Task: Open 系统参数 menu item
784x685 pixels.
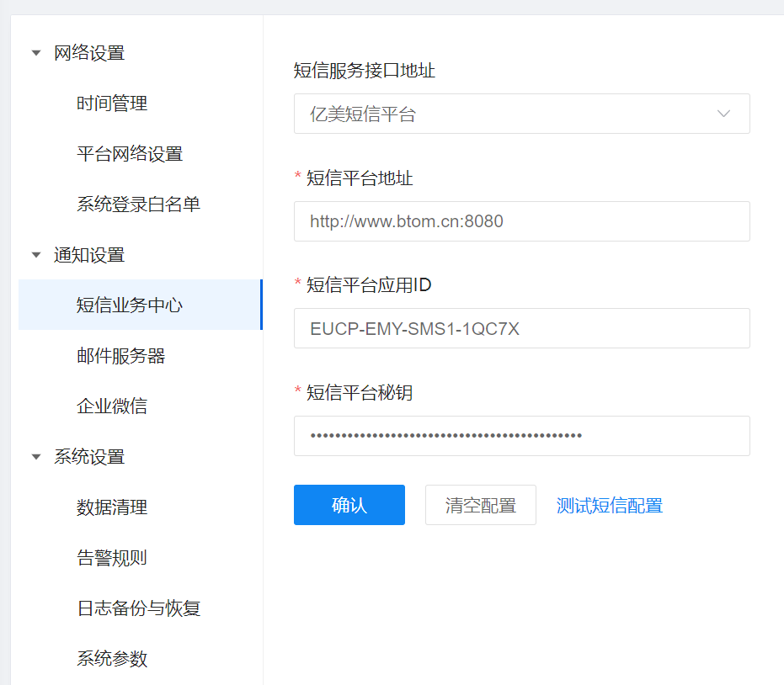Action: point(112,659)
